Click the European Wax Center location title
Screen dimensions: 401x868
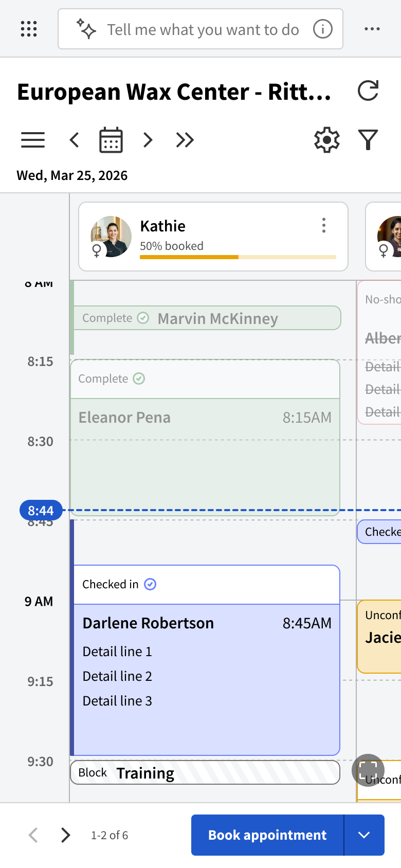coord(174,92)
